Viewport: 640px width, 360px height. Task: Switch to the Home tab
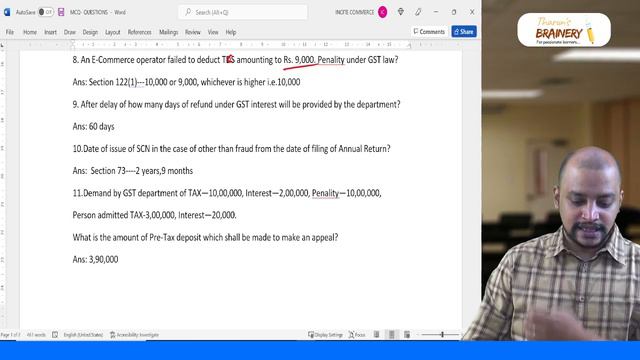point(30,32)
